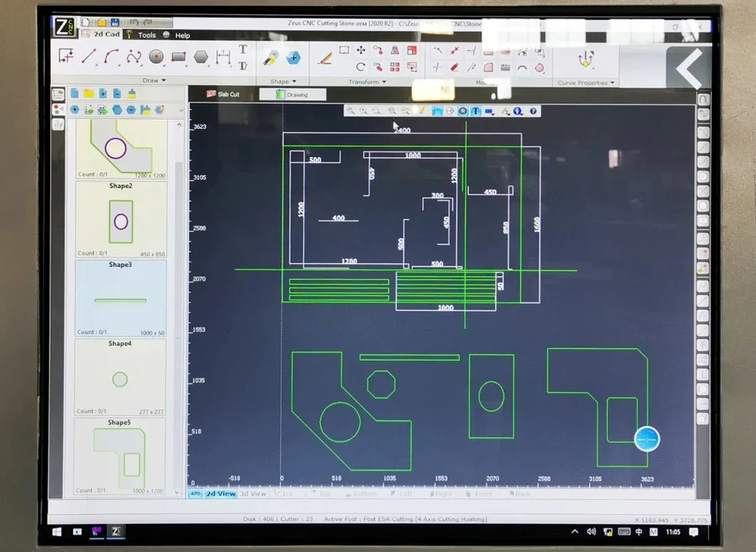Pick the Polygon hexagon tool

(x=200, y=57)
